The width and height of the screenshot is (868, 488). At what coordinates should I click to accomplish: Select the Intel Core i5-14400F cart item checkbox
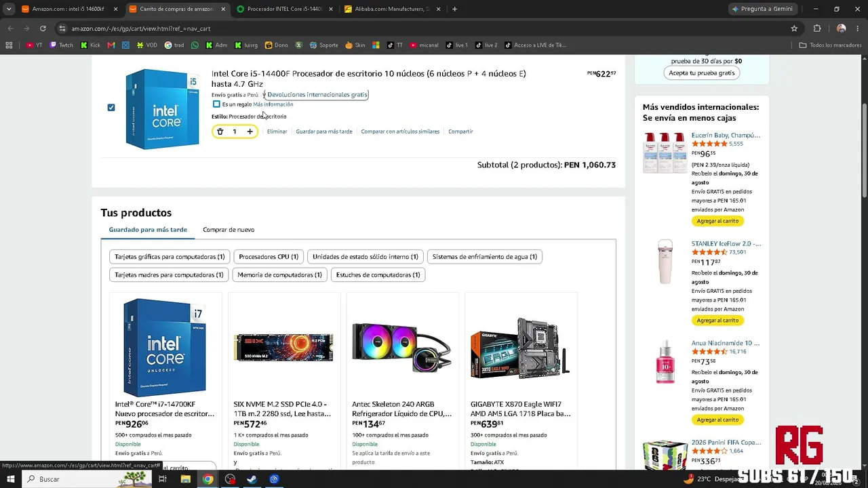pyautogui.click(x=111, y=107)
